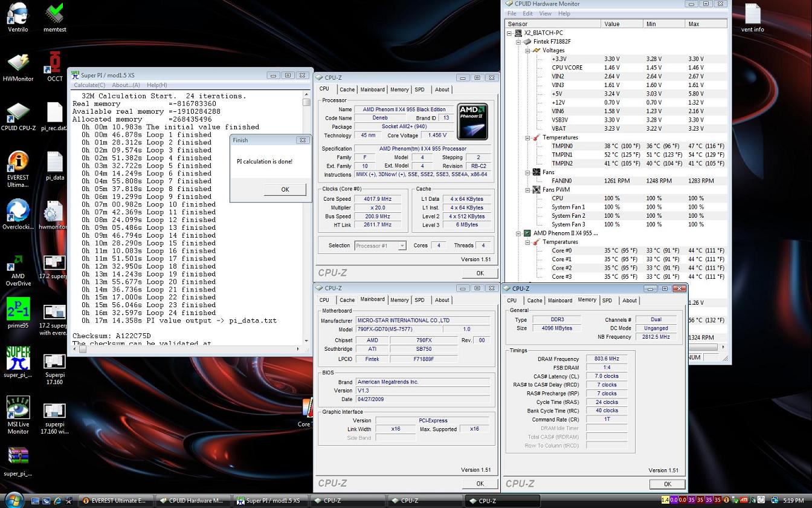The width and height of the screenshot is (812, 508).
Task: Select the AMD OverDrive desktop shortcut
Action: point(18,270)
